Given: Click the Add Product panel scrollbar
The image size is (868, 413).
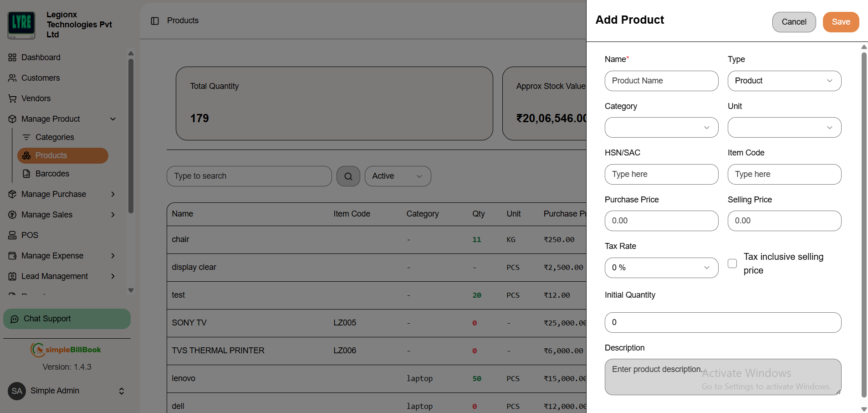Looking at the screenshot, I should tap(864, 225).
